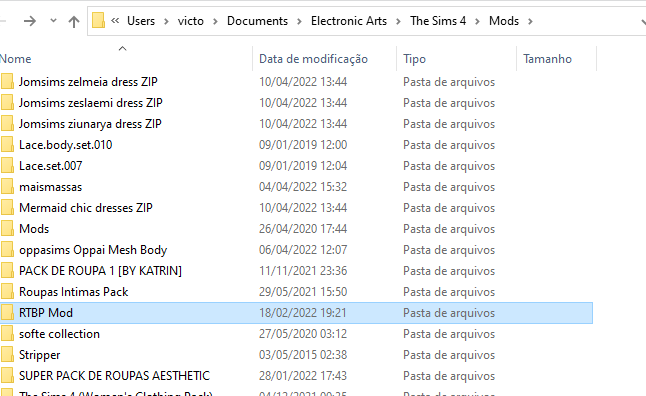Click file name Stripper
646x396 pixels.
(x=40, y=355)
